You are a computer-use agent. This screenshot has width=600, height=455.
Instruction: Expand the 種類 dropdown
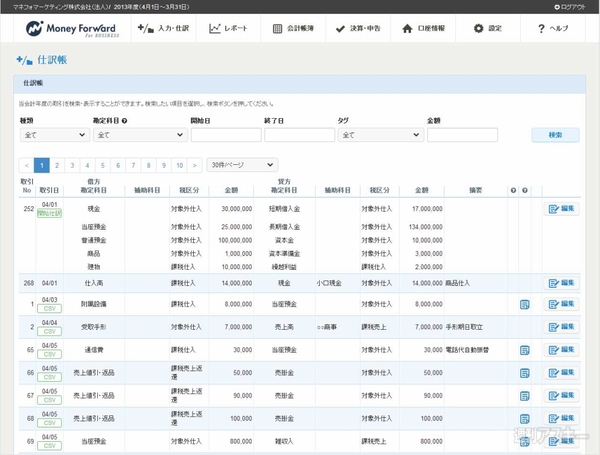[x=53, y=134]
